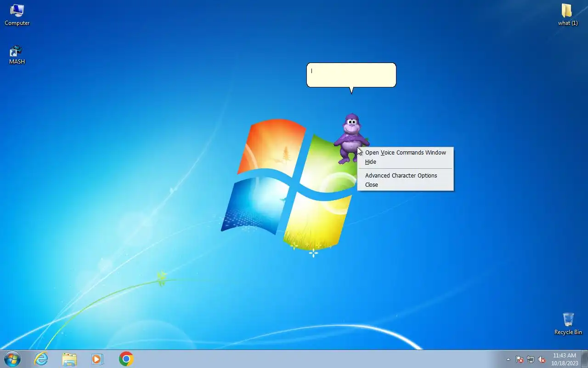Open Google Chrome from the taskbar
The image size is (588, 368).
[126, 359]
